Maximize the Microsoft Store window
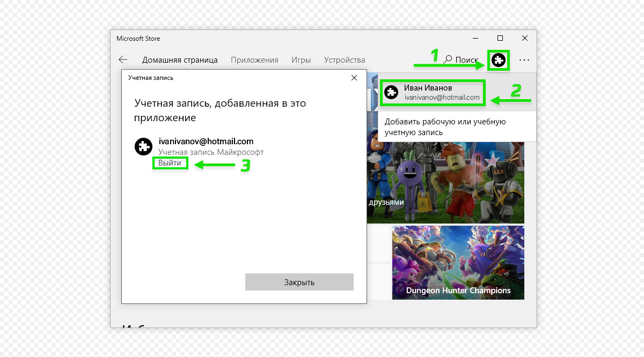 tap(500, 38)
